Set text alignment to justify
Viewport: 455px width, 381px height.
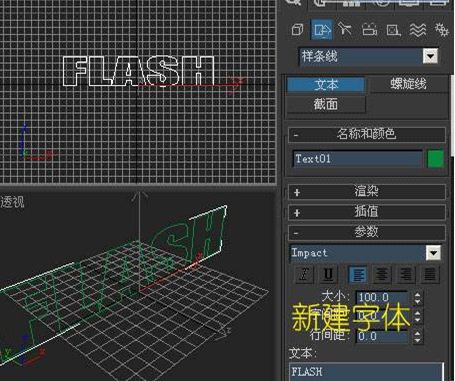tap(430, 275)
